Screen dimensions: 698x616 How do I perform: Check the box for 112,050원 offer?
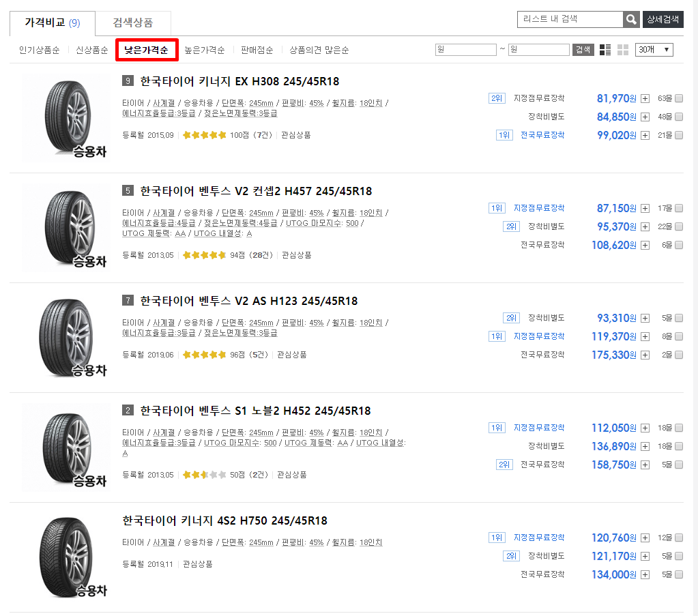(x=679, y=428)
